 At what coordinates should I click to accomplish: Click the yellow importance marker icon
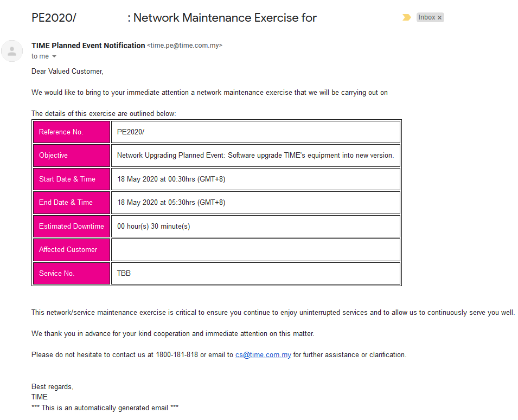(407, 17)
